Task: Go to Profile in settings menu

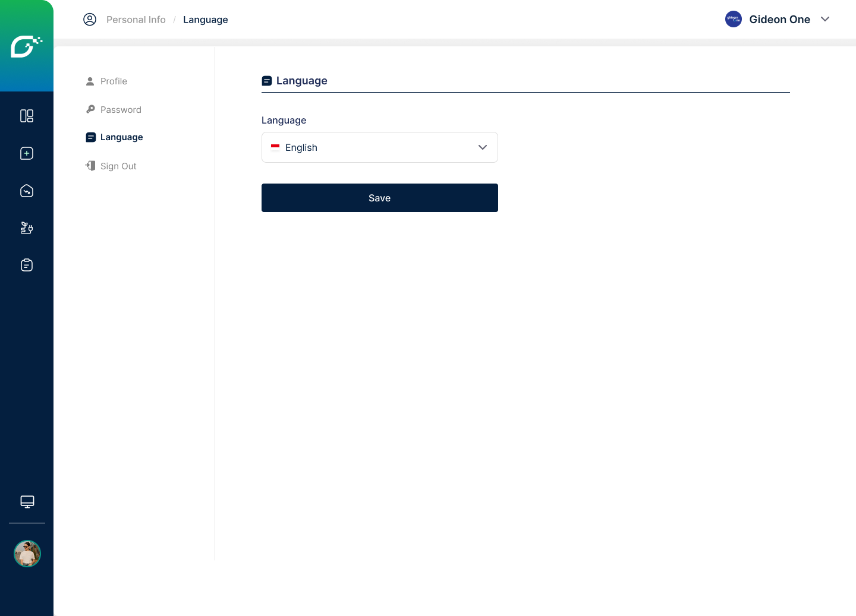Action: pos(114,81)
